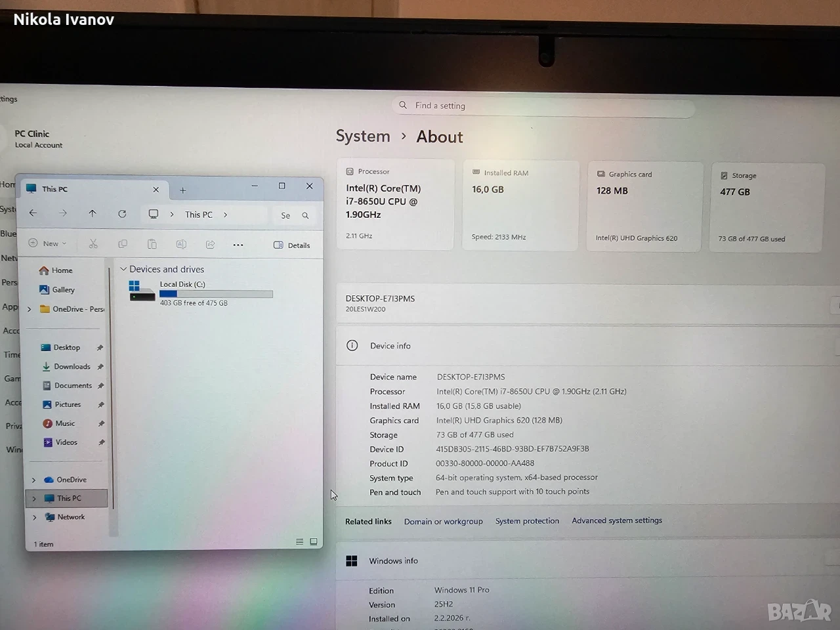Open the Documents quick access folder

point(67,385)
